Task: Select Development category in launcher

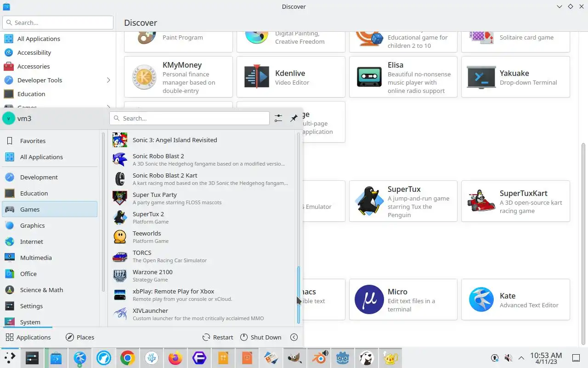Action: (50, 177)
